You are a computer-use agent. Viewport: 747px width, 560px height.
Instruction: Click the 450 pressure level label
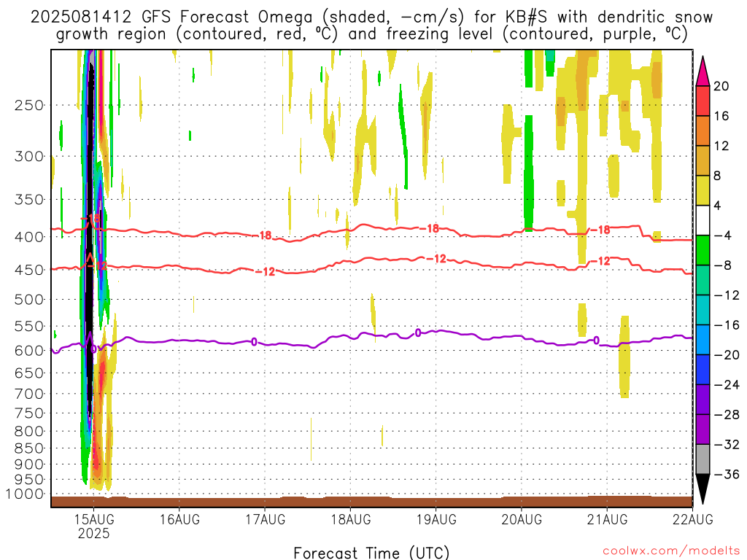tap(29, 270)
